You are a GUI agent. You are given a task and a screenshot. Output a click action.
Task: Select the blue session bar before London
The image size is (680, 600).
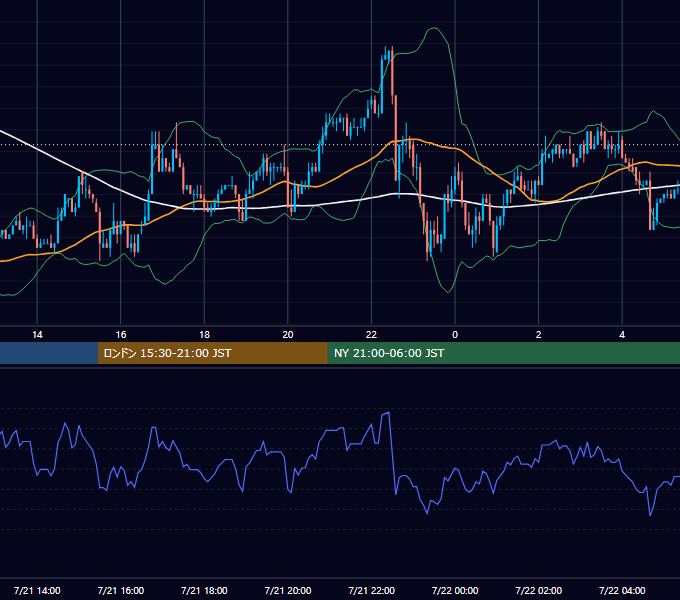coord(49,353)
